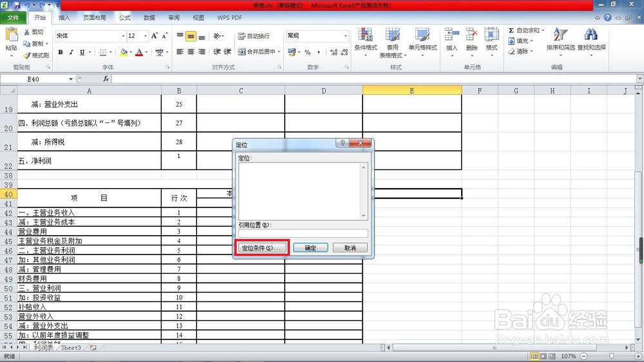Click the Paste (粘贴) clipboard icon
Screen dimensions: 644x362
tap(11, 35)
